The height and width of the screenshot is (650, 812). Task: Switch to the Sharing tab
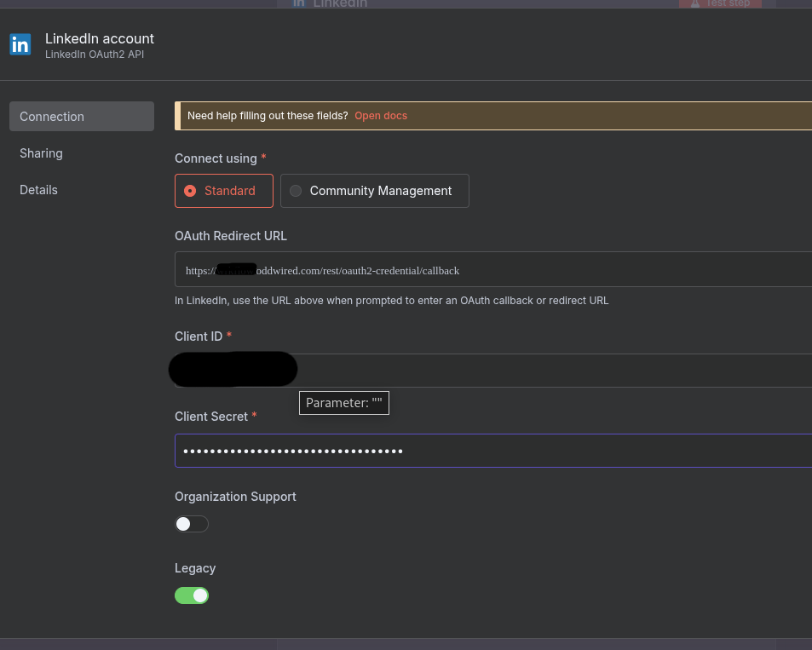[x=41, y=153]
